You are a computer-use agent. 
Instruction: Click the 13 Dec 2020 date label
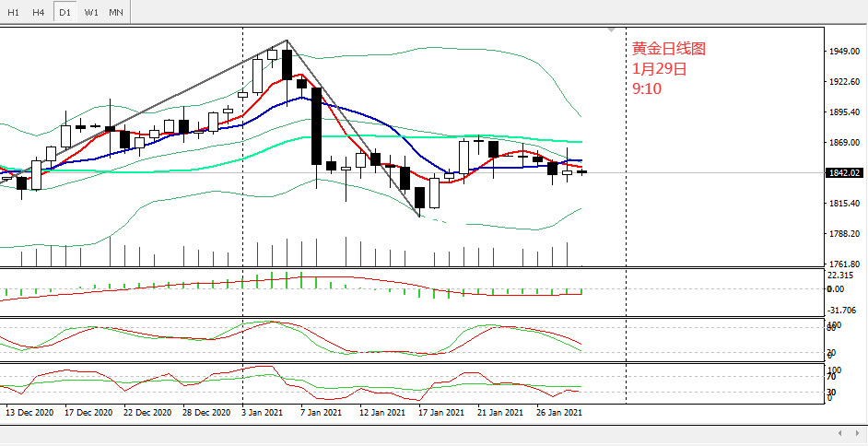point(32,414)
